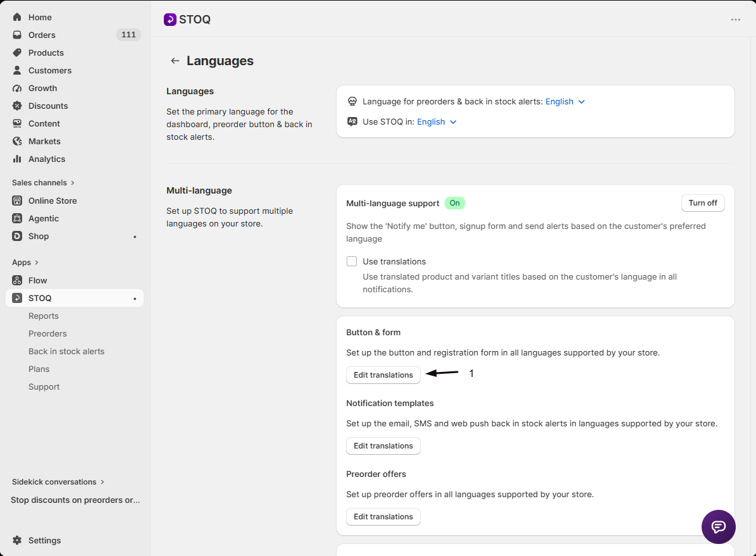
Task: Click the STOQ app icon in sidebar
Action: point(17,298)
